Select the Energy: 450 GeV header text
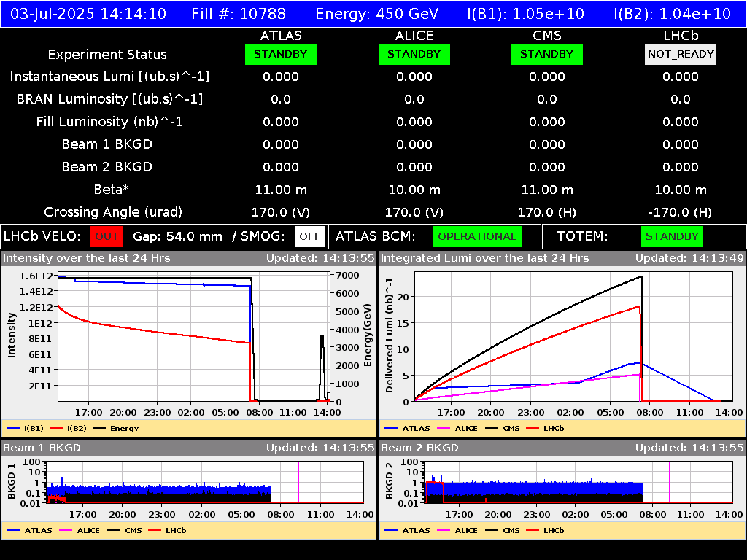Screen dimensions: 747x560 coord(377,13)
